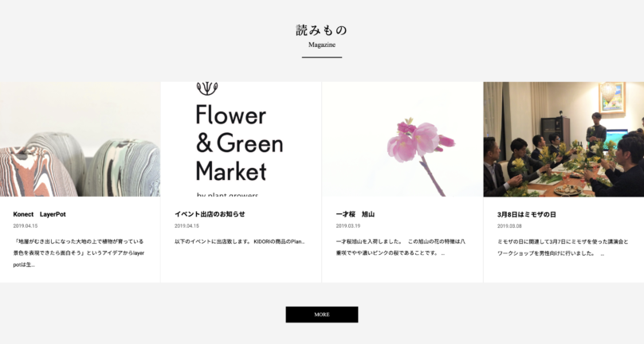
Task: Click the MORE button
Action: [x=321, y=315]
